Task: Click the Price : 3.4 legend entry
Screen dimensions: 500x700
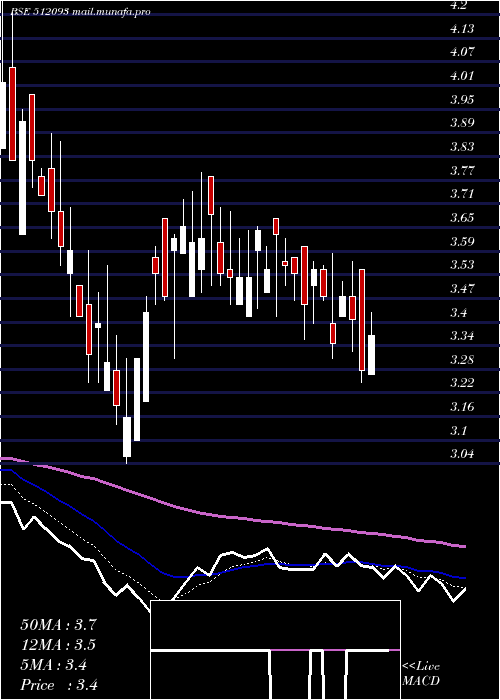Action: (x=59, y=685)
